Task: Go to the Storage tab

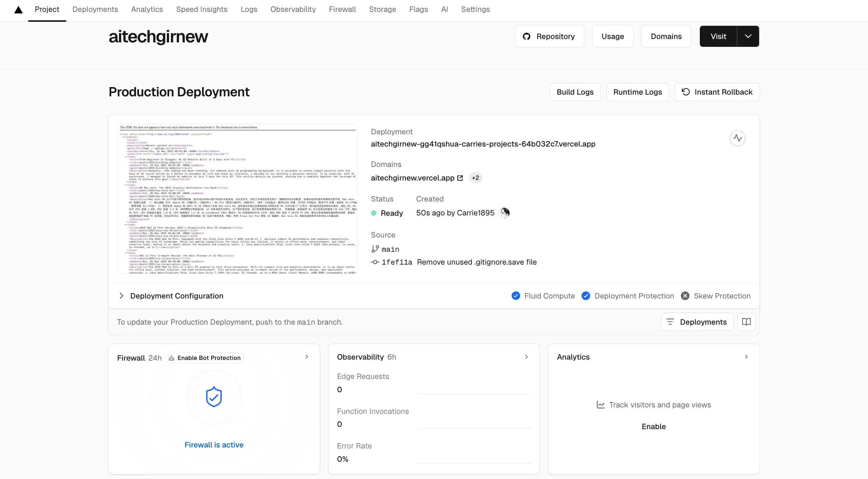Action: click(x=382, y=9)
